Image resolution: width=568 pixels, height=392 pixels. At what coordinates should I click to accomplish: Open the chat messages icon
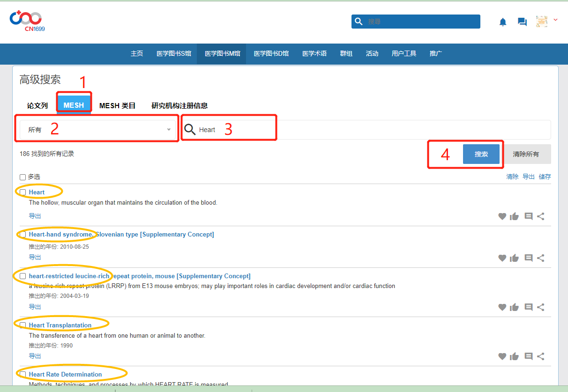pyautogui.click(x=522, y=22)
